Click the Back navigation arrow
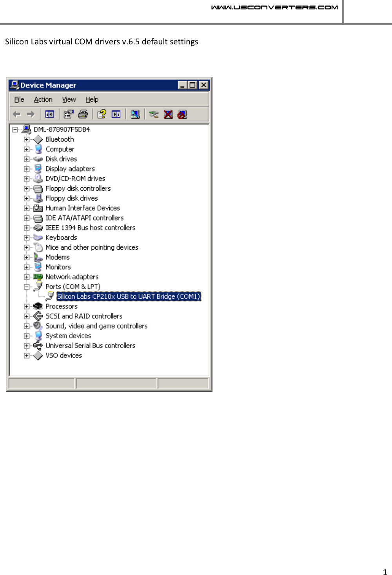This screenshot has width=392, height=575. [17, 114]
